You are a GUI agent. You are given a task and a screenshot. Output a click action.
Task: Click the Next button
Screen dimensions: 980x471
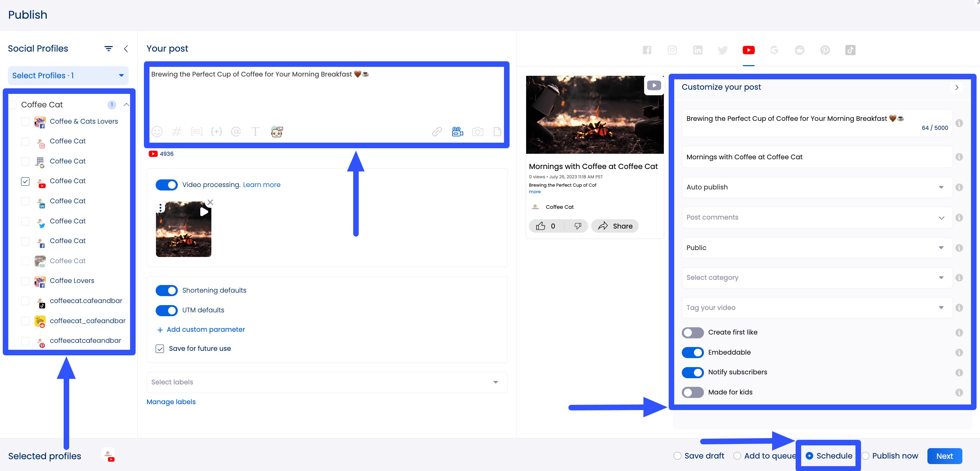pyautogui.click(x=944, y=456)
